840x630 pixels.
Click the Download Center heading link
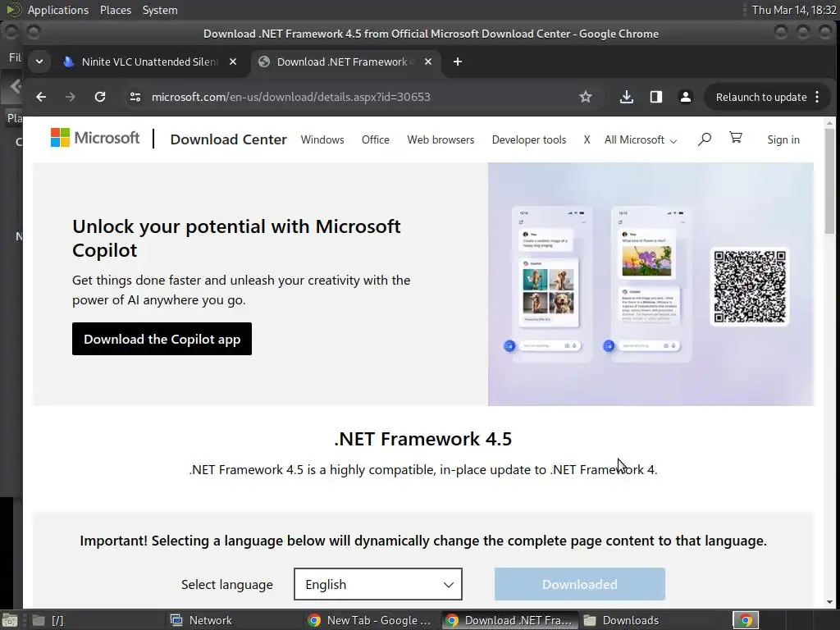[228, 139]
